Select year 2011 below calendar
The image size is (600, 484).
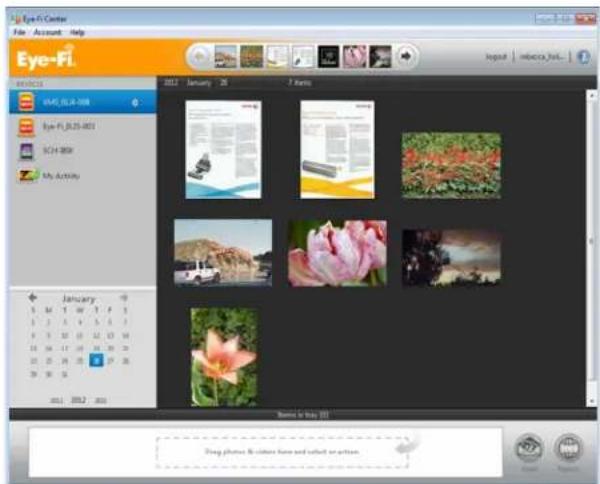[56, 400]
